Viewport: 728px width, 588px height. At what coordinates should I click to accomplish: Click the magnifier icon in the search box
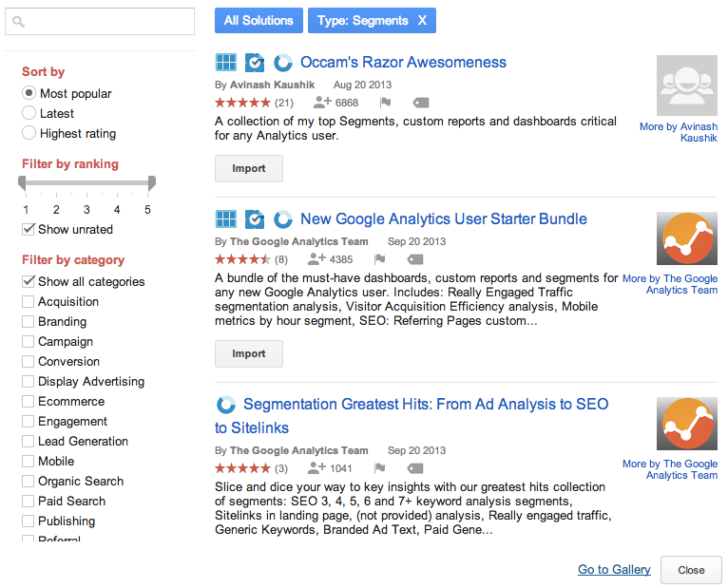(x=18, y=21)
